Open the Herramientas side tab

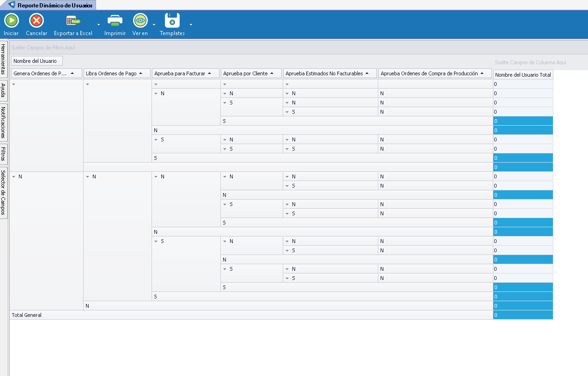tap(4, 59)
